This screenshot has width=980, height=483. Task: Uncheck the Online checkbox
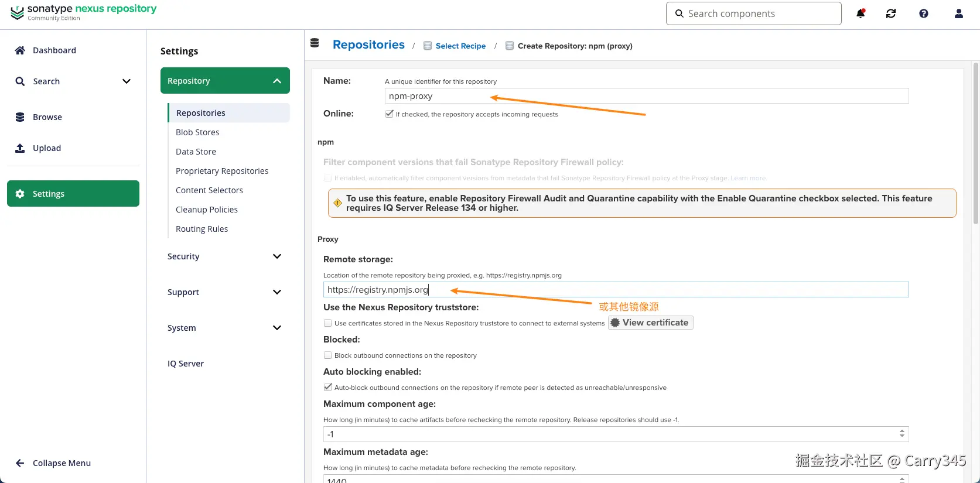[389, 114]
